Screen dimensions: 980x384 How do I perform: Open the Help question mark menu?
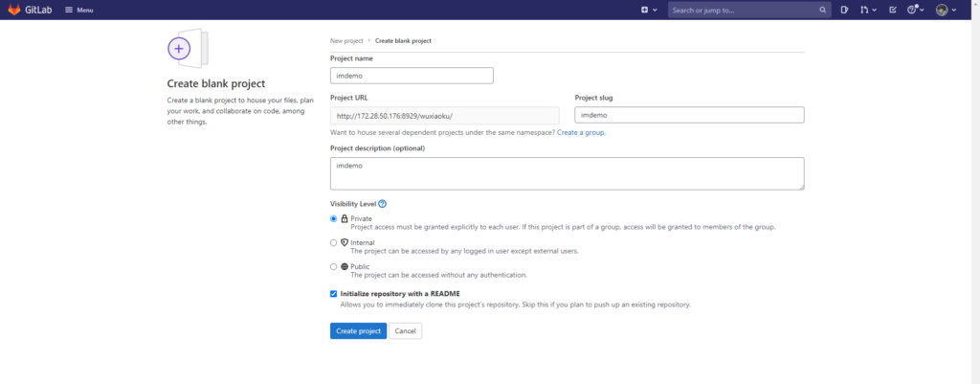pyautogui.click(x=916, y=10)
